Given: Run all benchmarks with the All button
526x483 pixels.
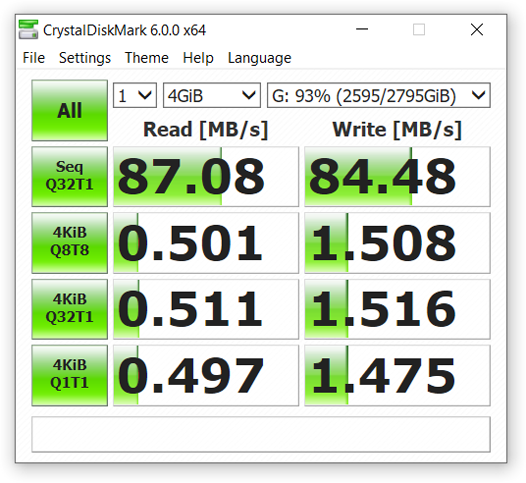Looking at the screenshot, I should click(69, 110).
